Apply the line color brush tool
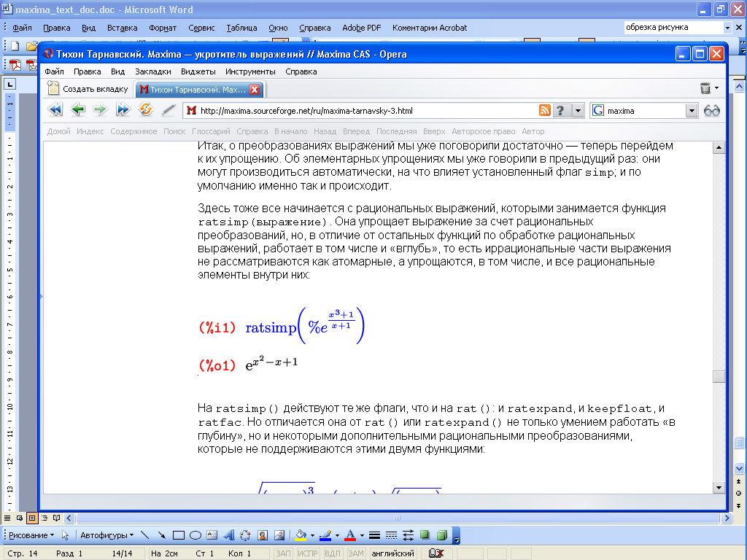Screen dimensions: 747x560 coord(325,535)
